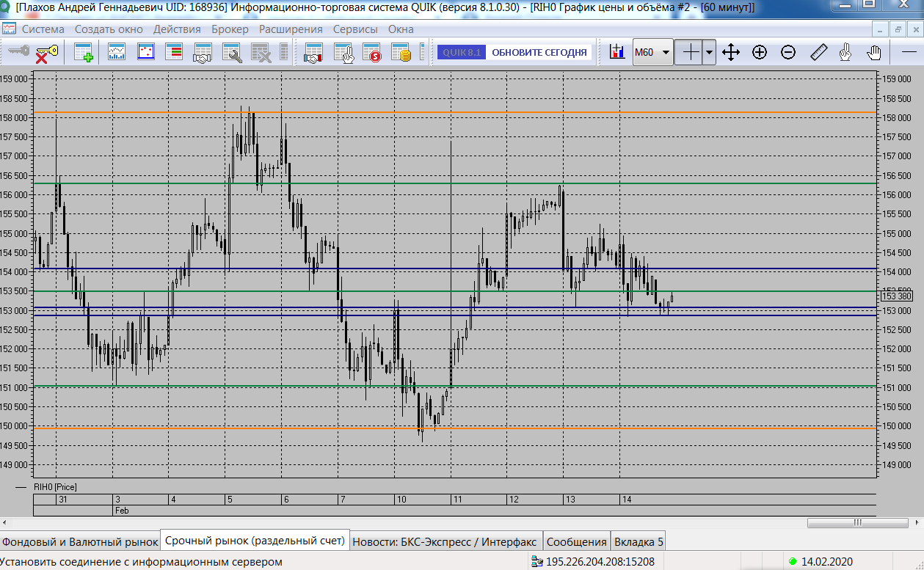Open table settings wrench icon
Screen dimensions: 924x570
[232, 53]
